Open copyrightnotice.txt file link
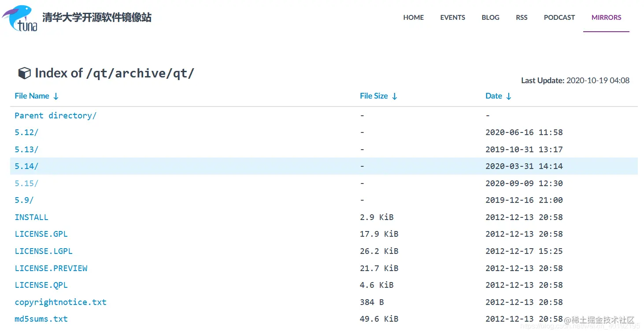Image resolution: width=644 pixels, height=334 pixels. (60, 302)
